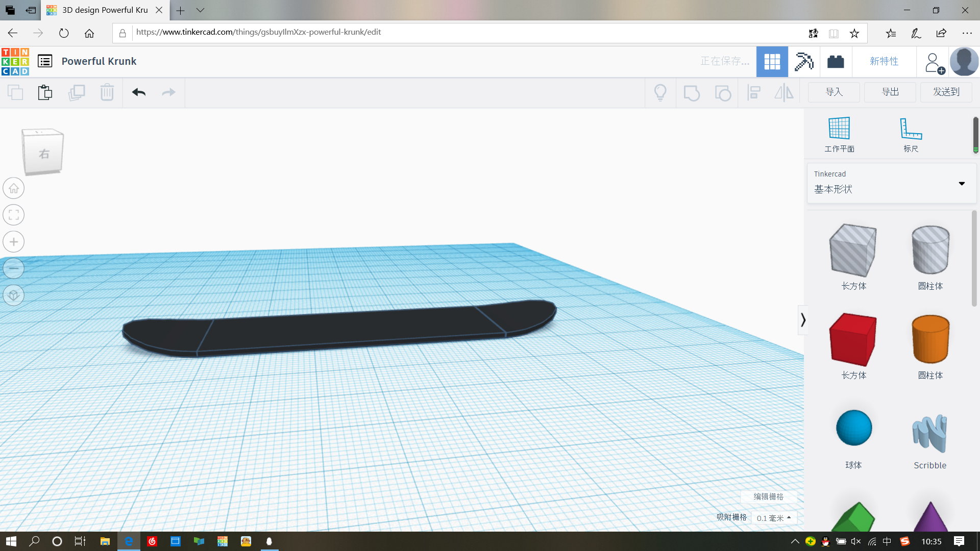
Task: Click the Align icon
Action: coord(754,92)
